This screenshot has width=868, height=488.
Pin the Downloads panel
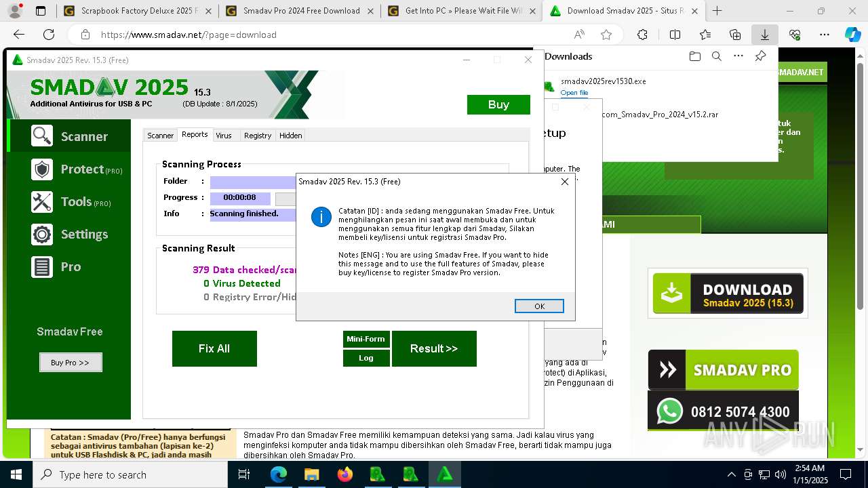[x=761, y=56]
